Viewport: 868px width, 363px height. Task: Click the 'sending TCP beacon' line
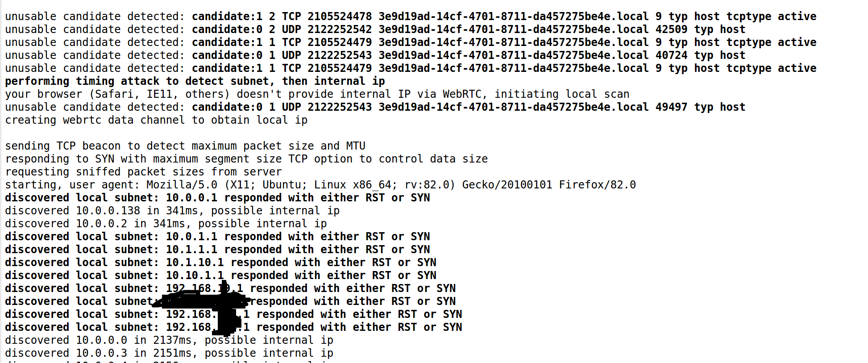pyautogui.click(x=185, y=146)
